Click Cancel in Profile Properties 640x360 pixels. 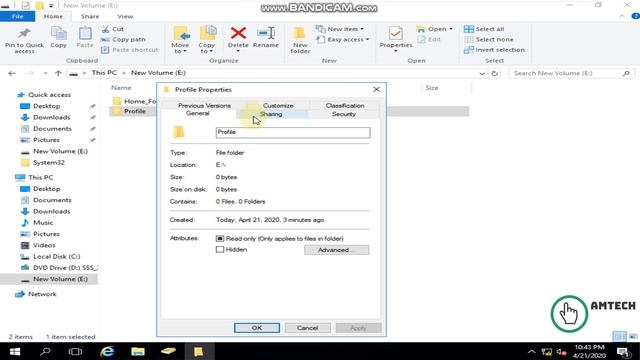pos(307,328)
